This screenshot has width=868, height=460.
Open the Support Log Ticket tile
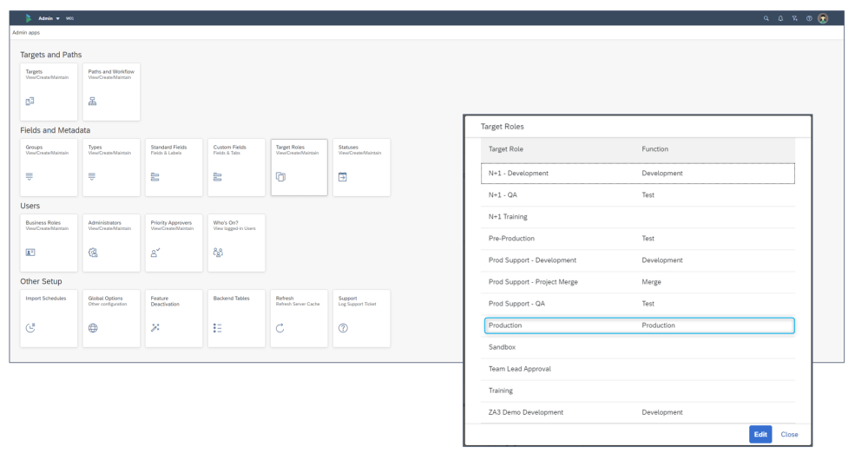361,318
